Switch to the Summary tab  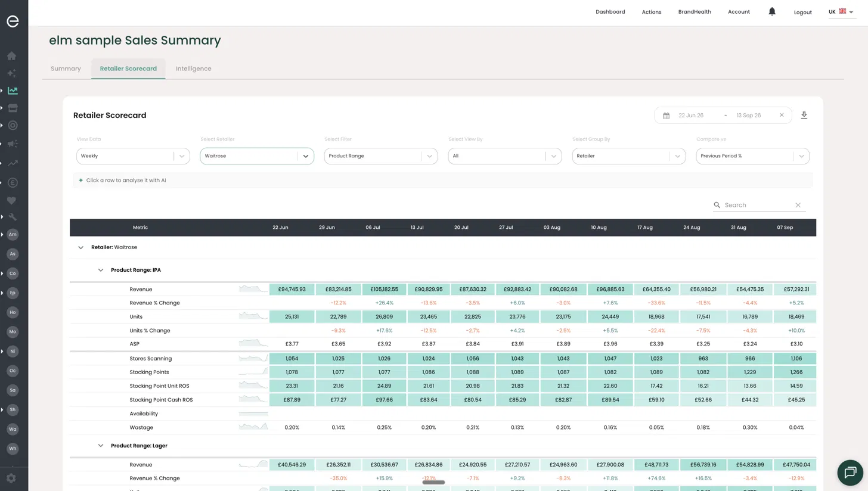(66, 69)
